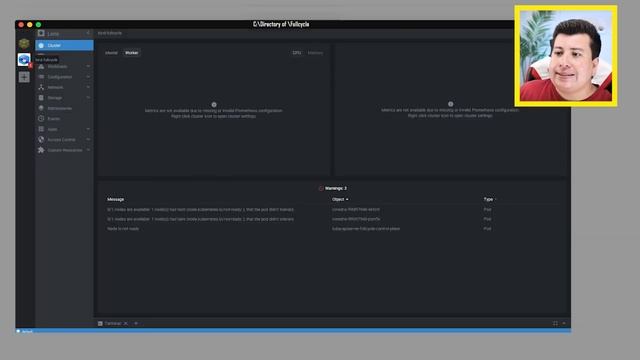Sort warnings by the Message column
This screenshot has width=640, height=360.
116,200
